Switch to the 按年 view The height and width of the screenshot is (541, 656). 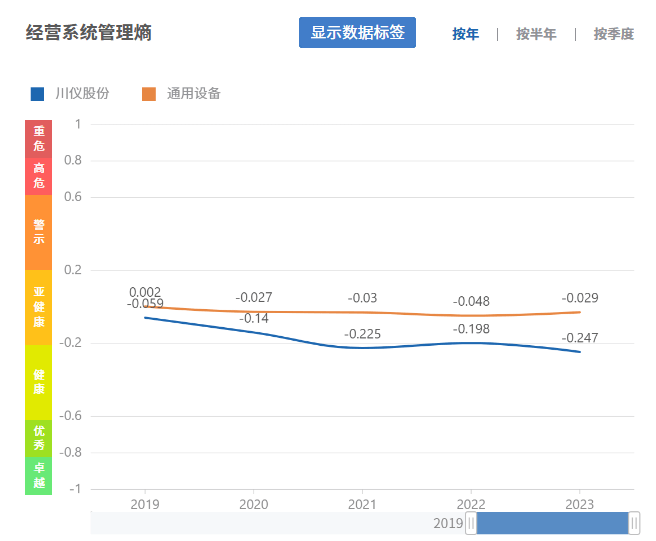tap(465, 34)
